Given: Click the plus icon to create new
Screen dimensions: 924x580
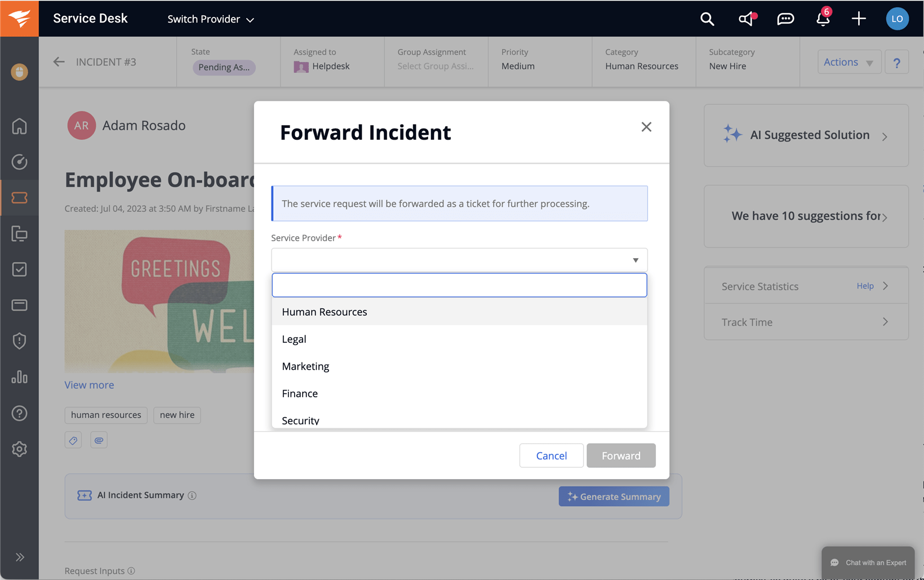Looking at the screenshot, I should [x=859, y=19].
